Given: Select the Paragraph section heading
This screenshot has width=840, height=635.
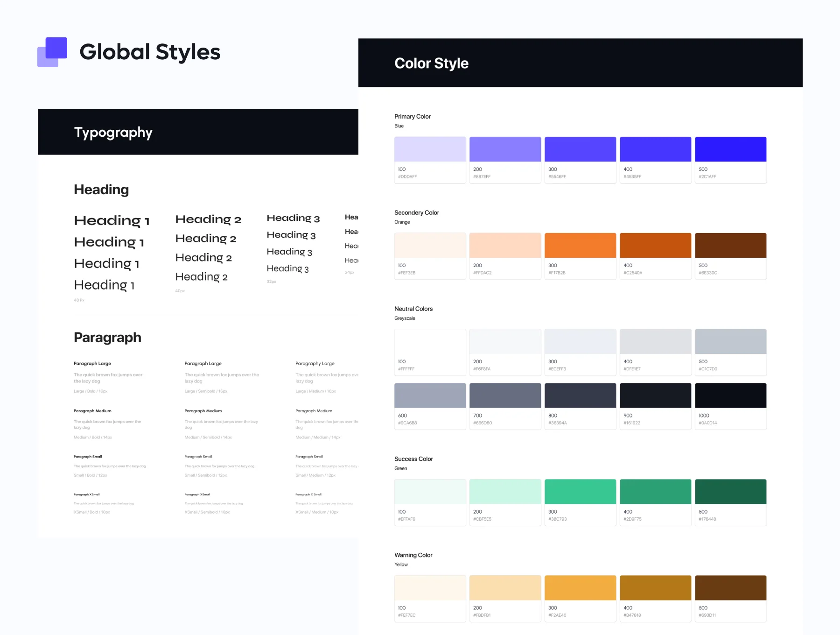Looking at the screenshot, I should [107, 338].
